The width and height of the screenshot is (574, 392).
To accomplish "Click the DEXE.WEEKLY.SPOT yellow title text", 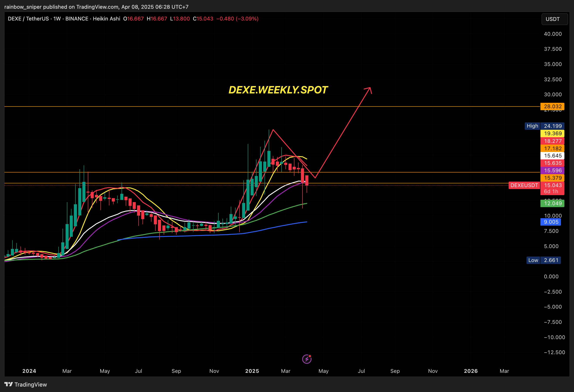I will [278, 90].
